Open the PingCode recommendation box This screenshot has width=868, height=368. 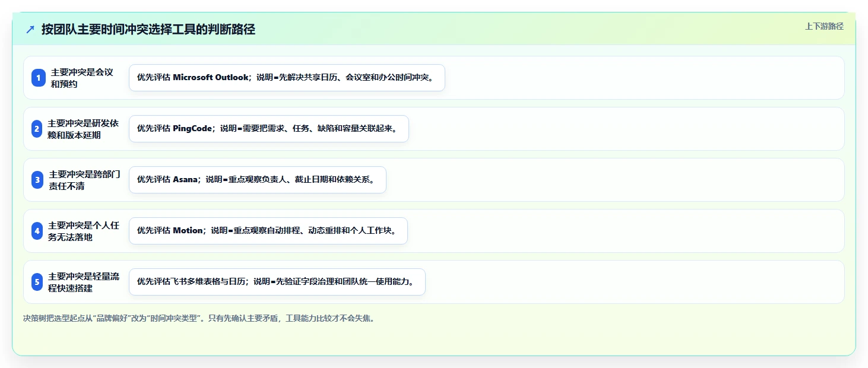click(x=269, y=129)
